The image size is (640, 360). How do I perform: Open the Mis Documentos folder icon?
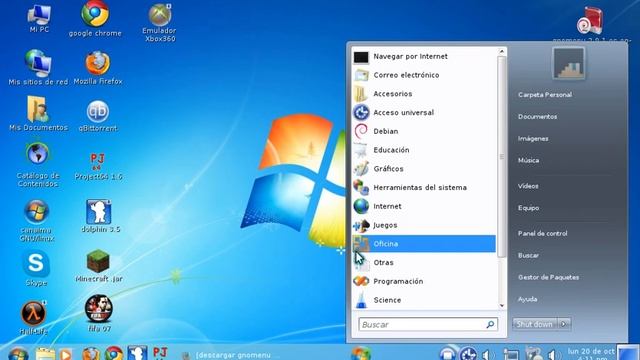(x=38, y=113)
